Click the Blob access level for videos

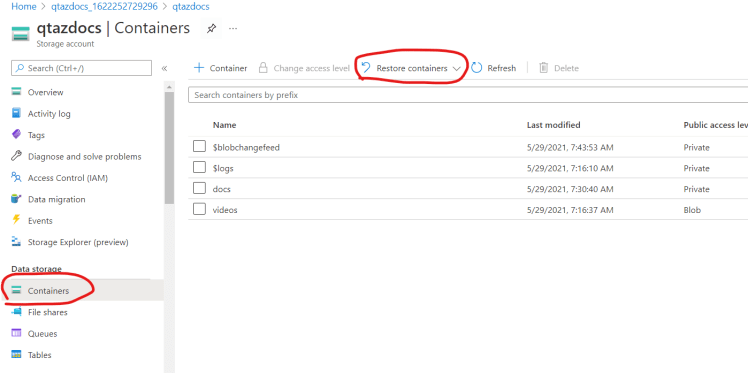pyautogui.click(x=692, y=210)
